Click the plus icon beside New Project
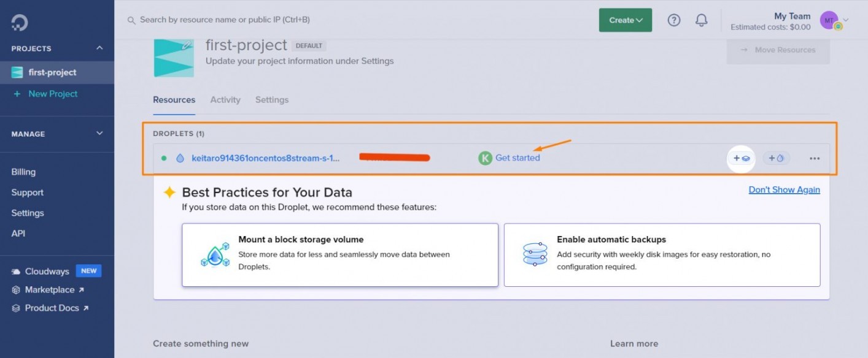This screenshot has width=868, height=358. 17,94
